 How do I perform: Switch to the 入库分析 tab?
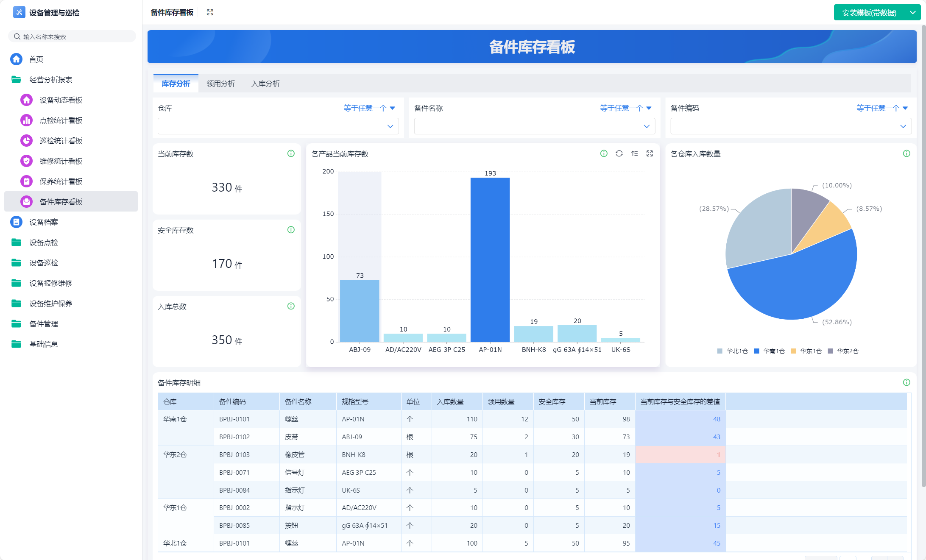click(265, 84)
